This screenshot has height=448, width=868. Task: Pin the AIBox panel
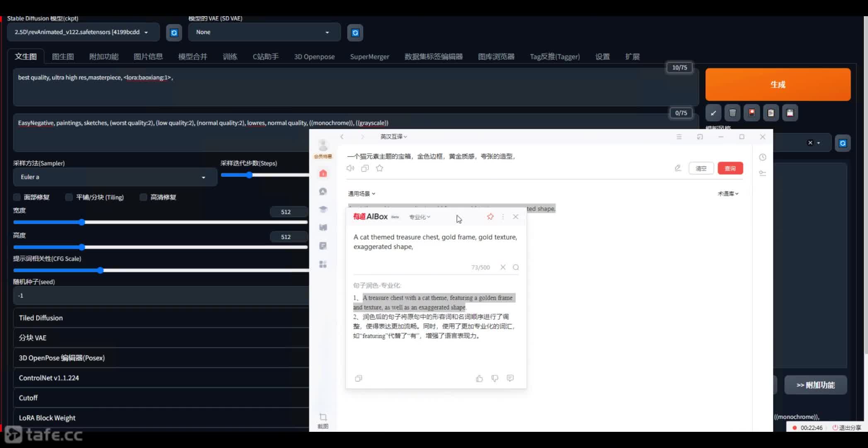(490, 217)
